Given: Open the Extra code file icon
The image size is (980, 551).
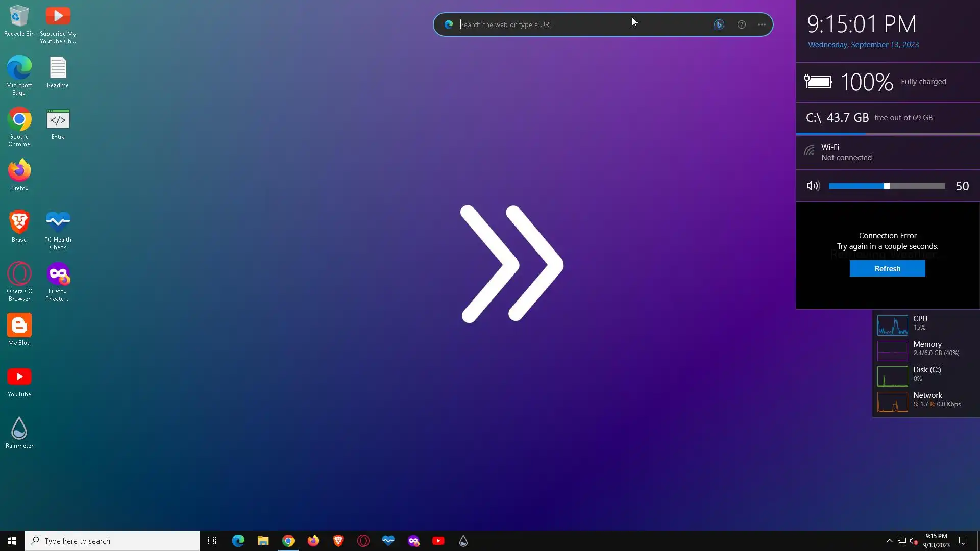Looking at the screenshot, I should [58, 120].
